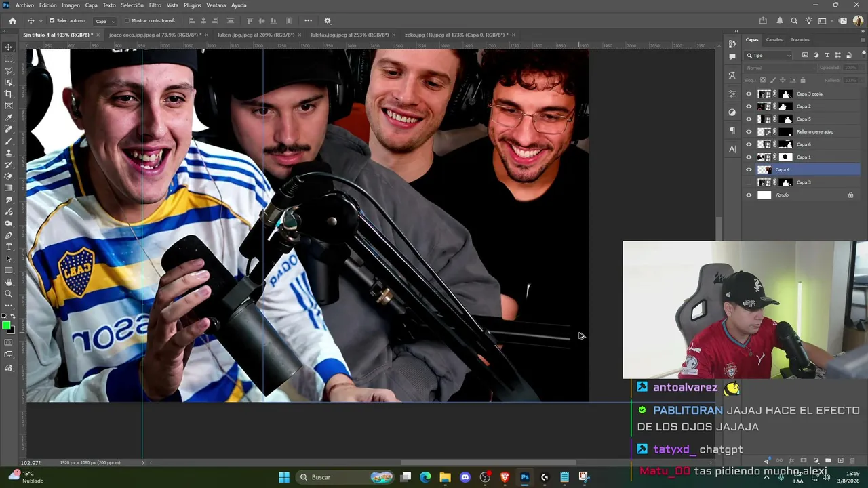
Task: Select the Crop tool
Action: 9,94
